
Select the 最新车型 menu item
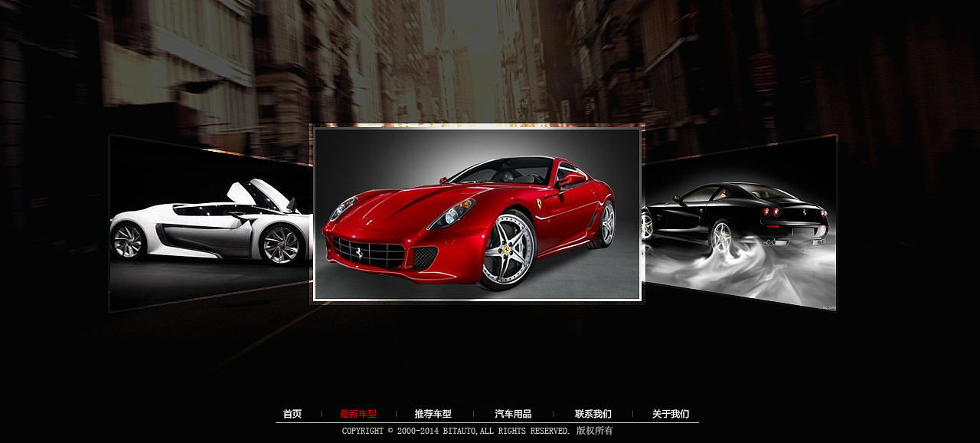358,414
